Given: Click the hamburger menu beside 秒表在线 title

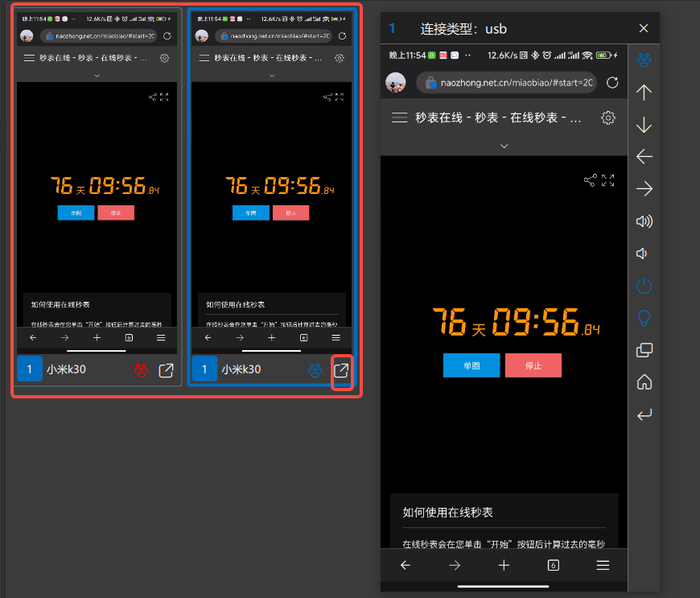Looking at the screenshot, I should click(399, 118).
